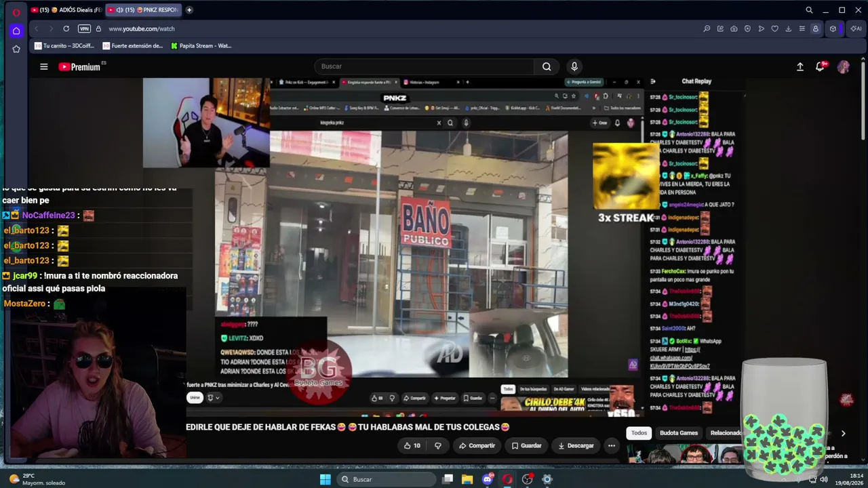This screenshot has height=488, width=868.
Task: Take a snapshot with the camera icon
Action: pos(734,28)
